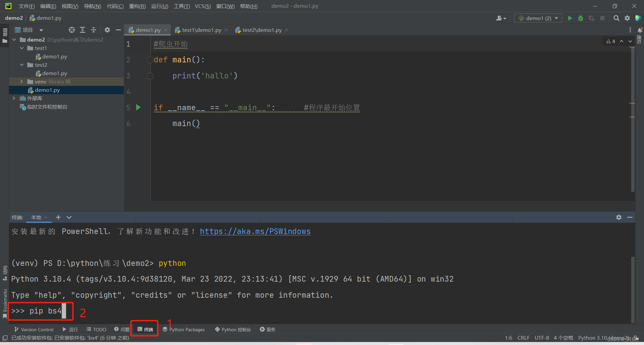
Task: Collapse the demo2 root folder
Action: pyautogui.click(x=14, y=40)
